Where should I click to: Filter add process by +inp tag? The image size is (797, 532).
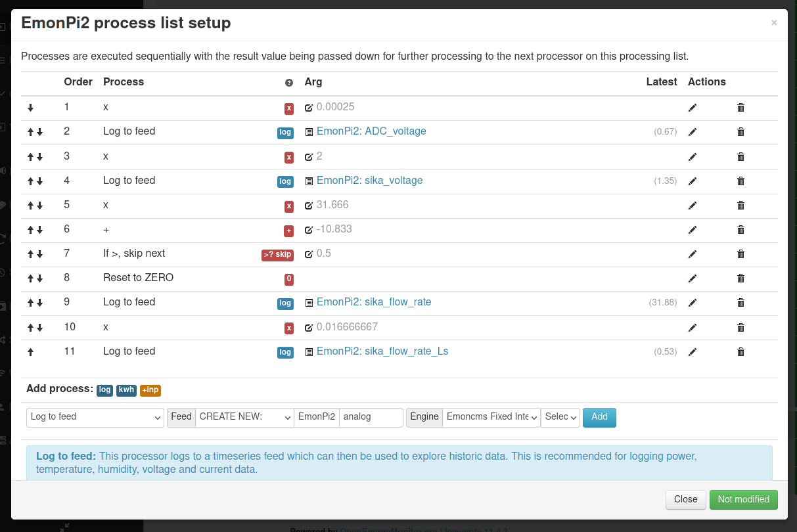click(x=150, y=390)
